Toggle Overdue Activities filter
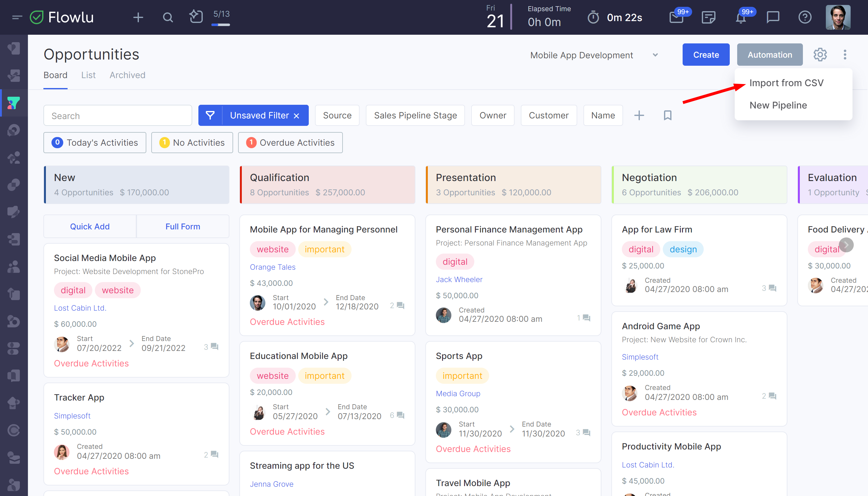 [290, 142]
